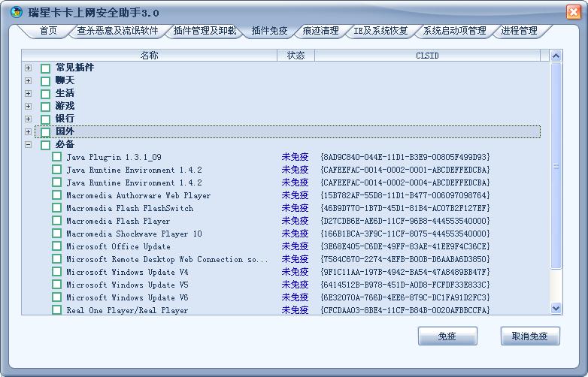Check Real One Player/Real Player checkbox

pyautogui.click(x=56, y=309)
